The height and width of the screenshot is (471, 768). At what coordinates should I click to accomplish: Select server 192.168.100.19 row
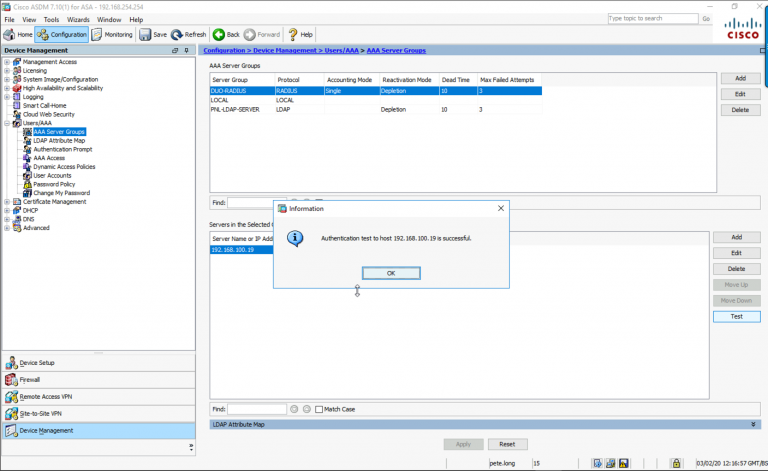[241, 250]
